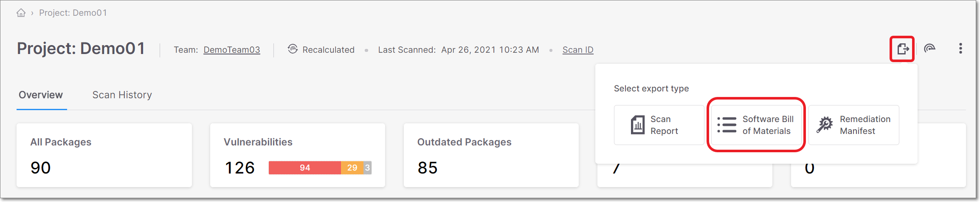The width and height of the screenshot is (980, 202).
Task: Open the export icon menu
Action: 903,49
